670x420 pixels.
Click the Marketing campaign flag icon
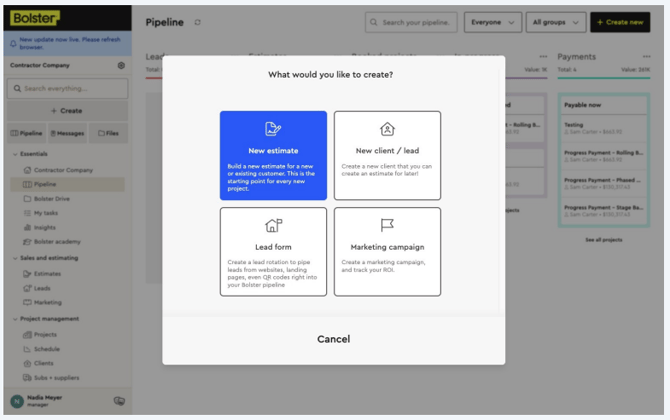point(387,226)
